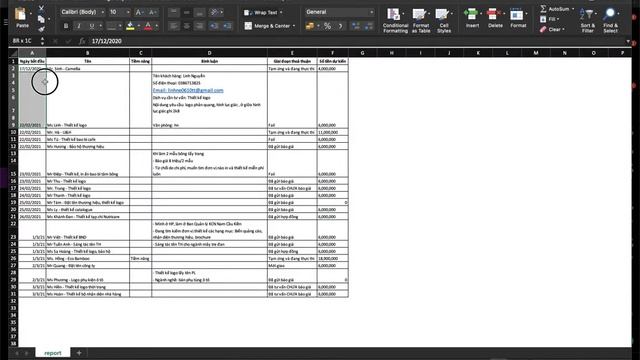Viewport: 640px width, 360px height.
Task: Copy the selected cells
Action: pyautogui.click(x=41, y=19)
